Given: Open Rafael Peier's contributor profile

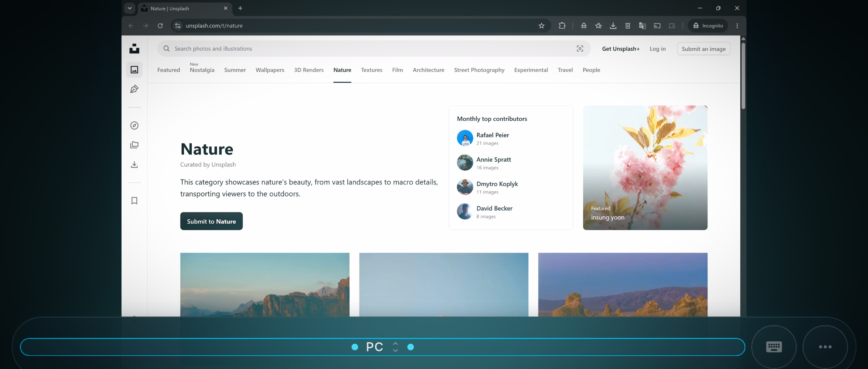Looking at the screenshot, I should point(493,135).
